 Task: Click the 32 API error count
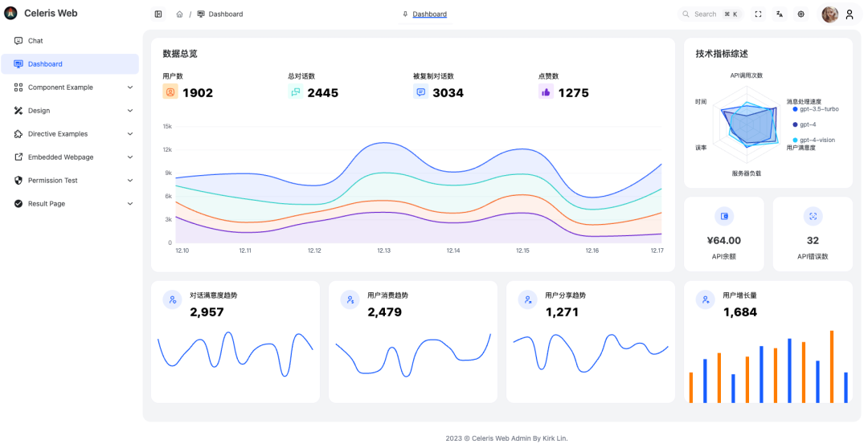(x=813, y=241)
